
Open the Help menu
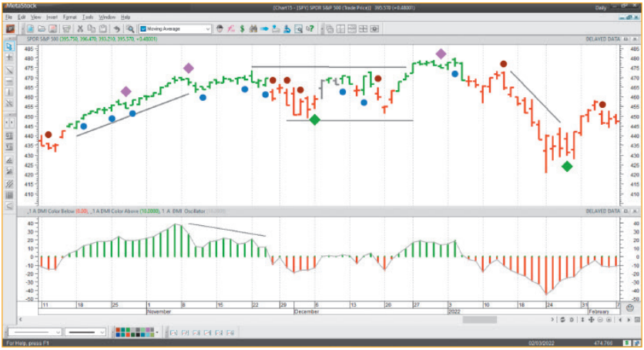click(126, 17)
